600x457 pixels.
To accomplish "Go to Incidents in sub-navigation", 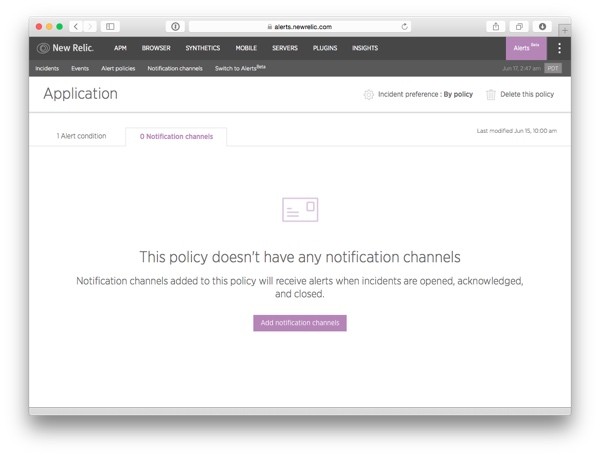I will coord(47,69).
